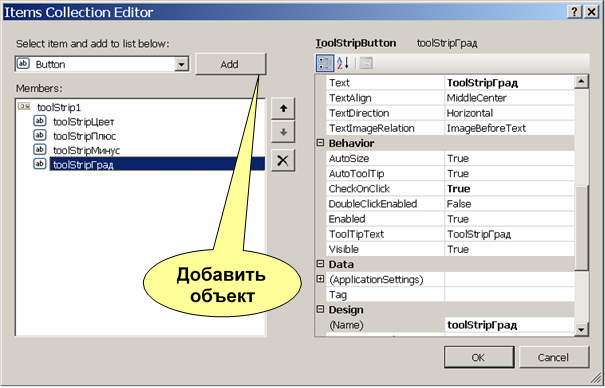Click the DoubleClickEnabled False value
Viewport: 605px width, 388px height.
(x=509, y=204)
